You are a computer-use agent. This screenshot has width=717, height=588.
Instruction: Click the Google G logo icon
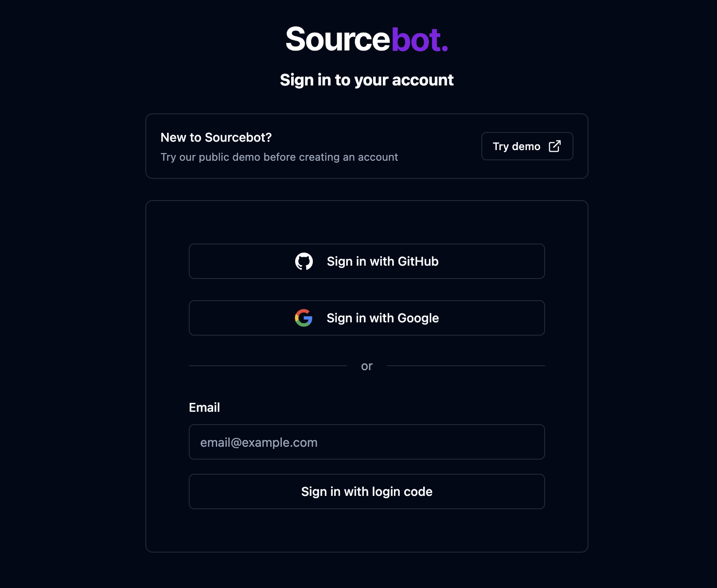(304, 318)
